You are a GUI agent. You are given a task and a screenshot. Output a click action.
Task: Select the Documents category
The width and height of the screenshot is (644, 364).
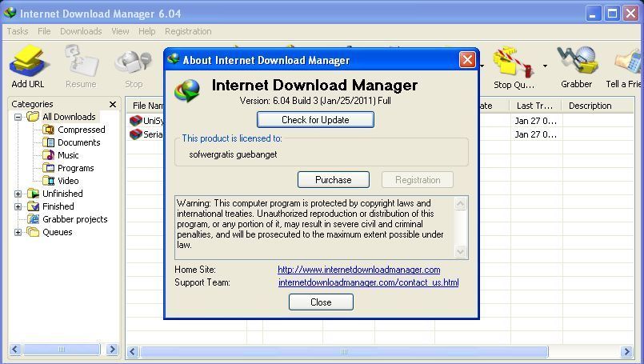tap(79, 142)
